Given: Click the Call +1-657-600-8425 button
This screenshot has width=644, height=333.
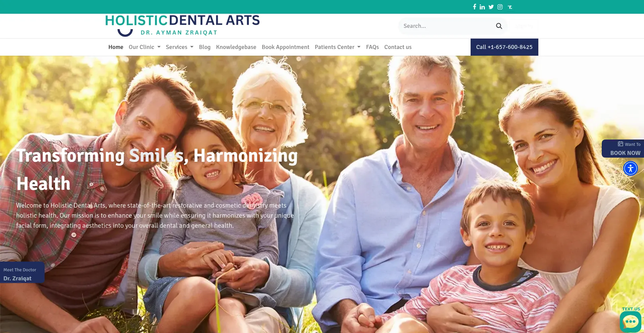Looking at the screenshot, I should click(504, 47).
